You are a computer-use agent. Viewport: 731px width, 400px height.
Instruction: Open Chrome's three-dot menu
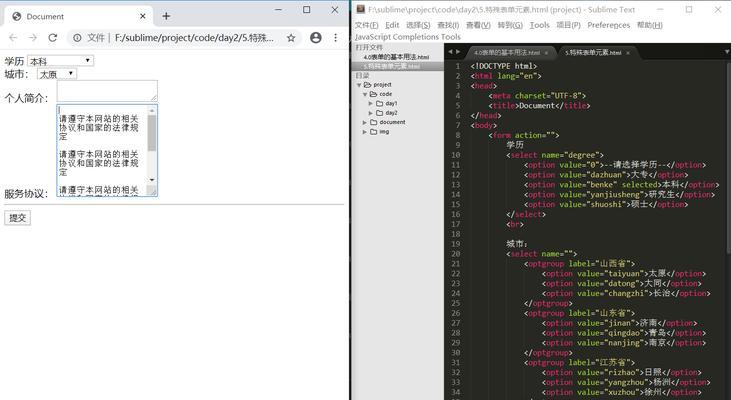point(335,38)
